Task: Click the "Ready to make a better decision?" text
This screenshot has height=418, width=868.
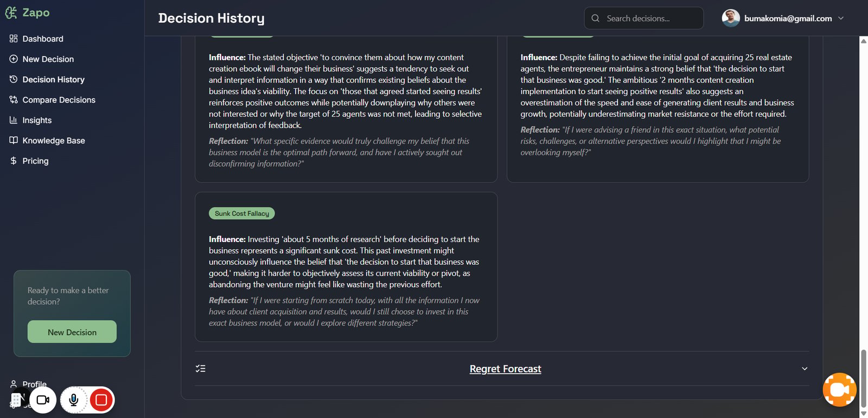Action: click(68, 296)
